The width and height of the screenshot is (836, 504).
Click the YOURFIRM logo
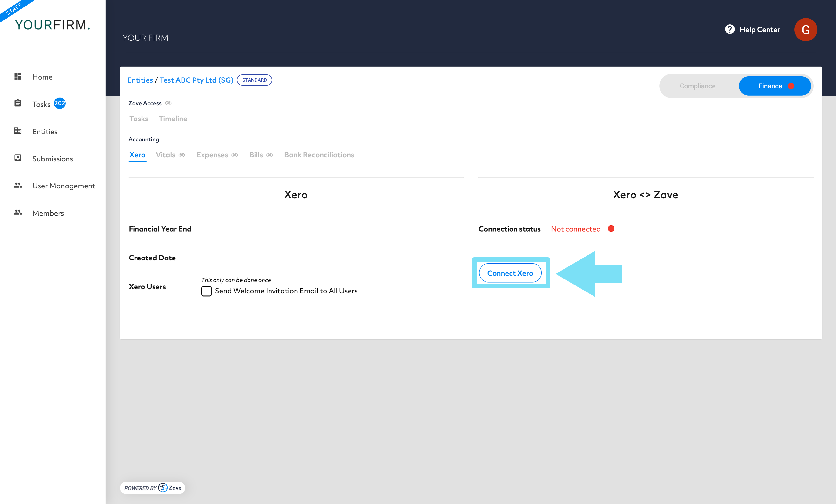53,25
